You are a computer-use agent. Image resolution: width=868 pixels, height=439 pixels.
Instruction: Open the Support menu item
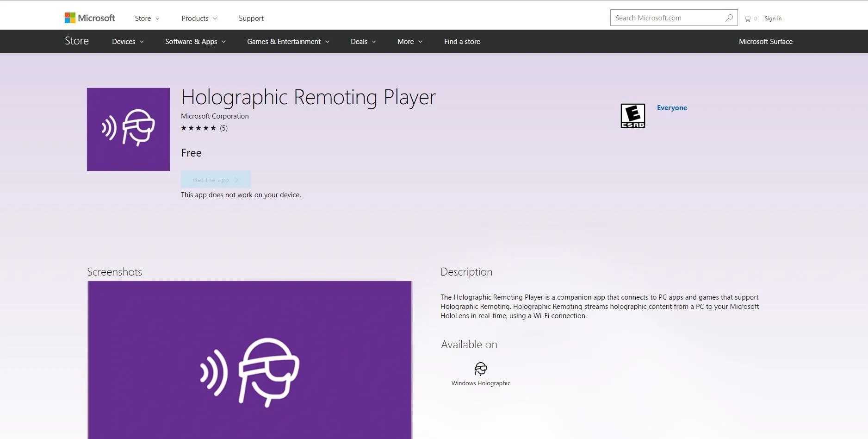point(251,19)
